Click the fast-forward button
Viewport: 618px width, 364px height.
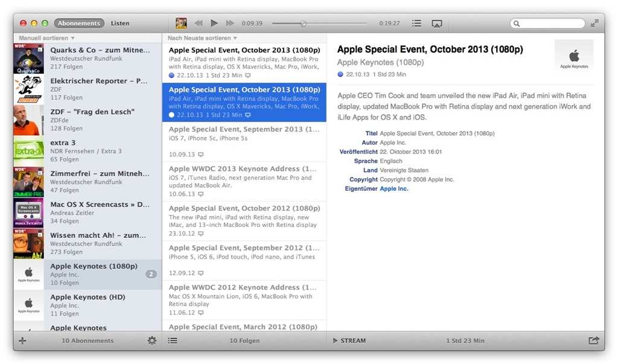pos(229,24)
